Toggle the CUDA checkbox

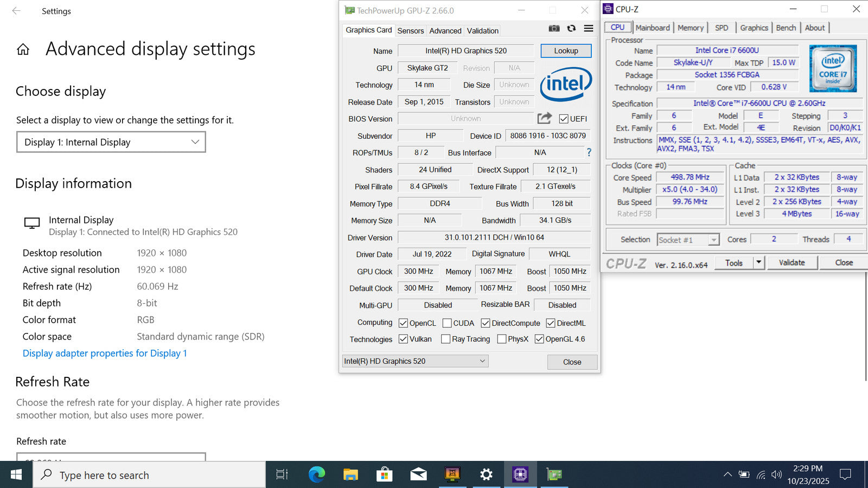(447, 323)
